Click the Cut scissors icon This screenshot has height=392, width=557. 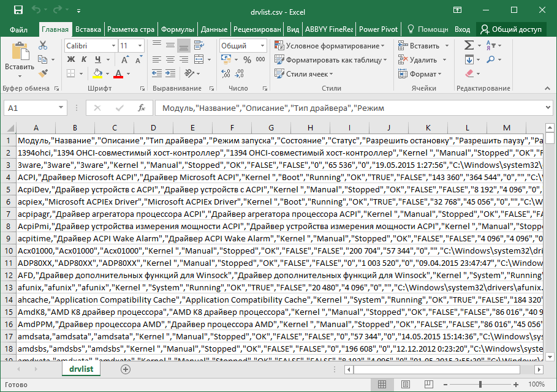43,45
